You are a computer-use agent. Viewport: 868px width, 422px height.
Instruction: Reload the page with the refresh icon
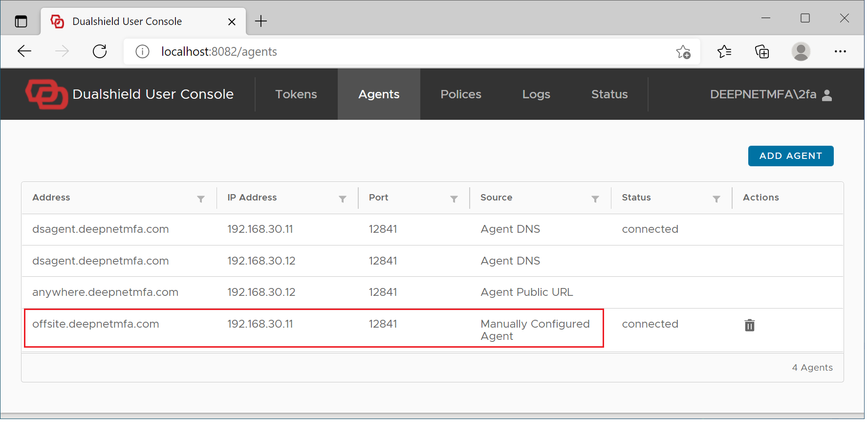tap(100, 51)
